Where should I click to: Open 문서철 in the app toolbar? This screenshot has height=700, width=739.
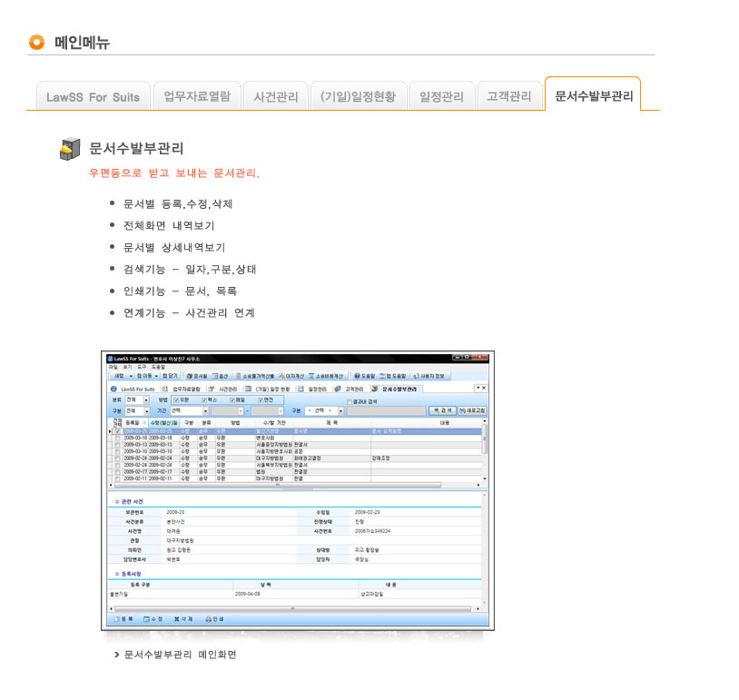[197, 376]
